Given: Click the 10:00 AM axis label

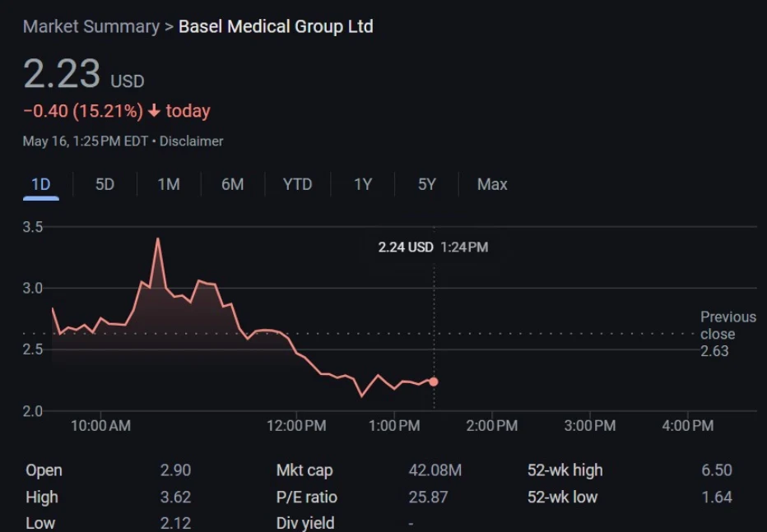Looking at the screenshot, I should (100, 425).
